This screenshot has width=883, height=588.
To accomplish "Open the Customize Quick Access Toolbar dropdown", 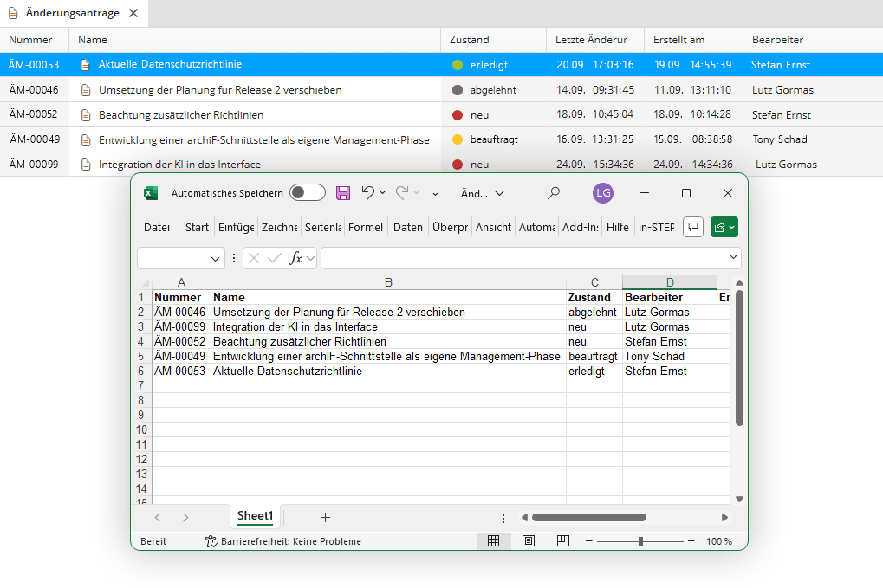I will point(435,193).
